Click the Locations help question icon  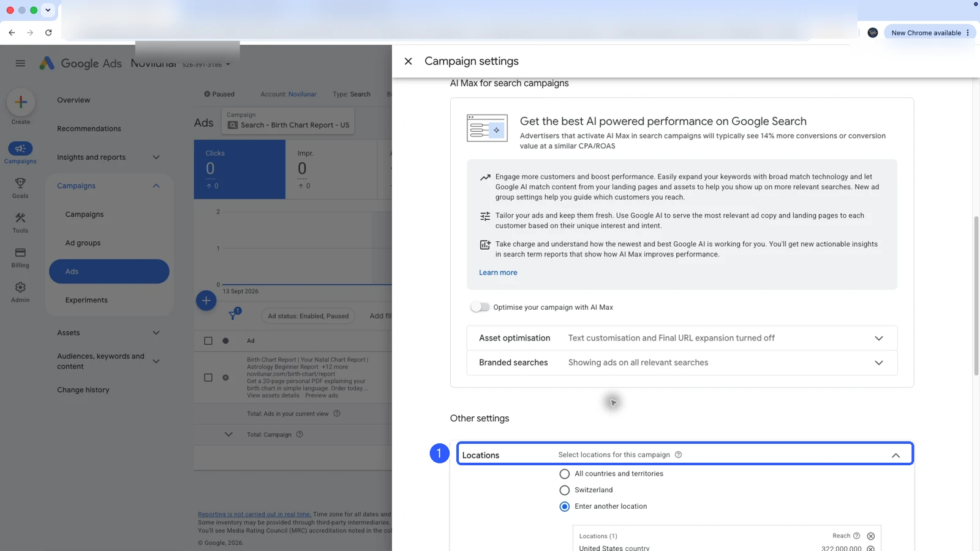[x=679, y=455]
